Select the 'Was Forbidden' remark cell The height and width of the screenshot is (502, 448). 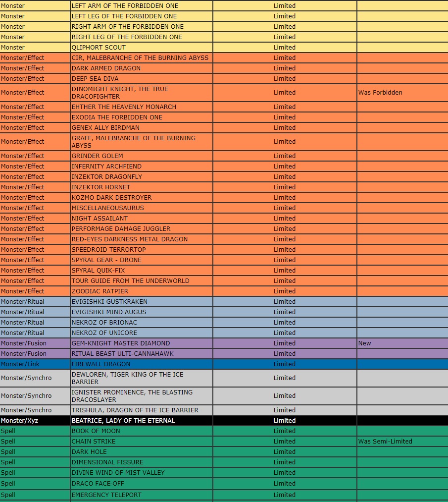click(380, 93)
